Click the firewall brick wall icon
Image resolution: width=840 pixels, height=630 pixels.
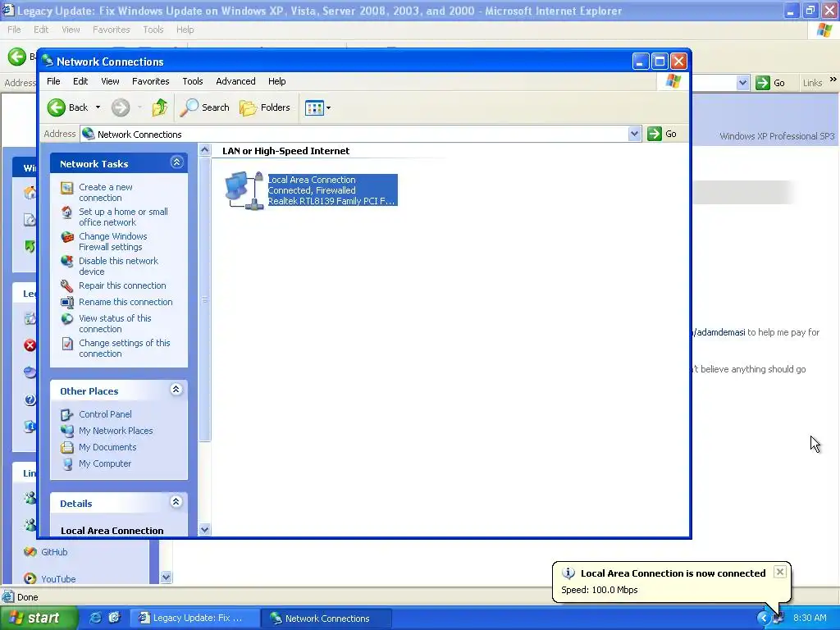67,237
